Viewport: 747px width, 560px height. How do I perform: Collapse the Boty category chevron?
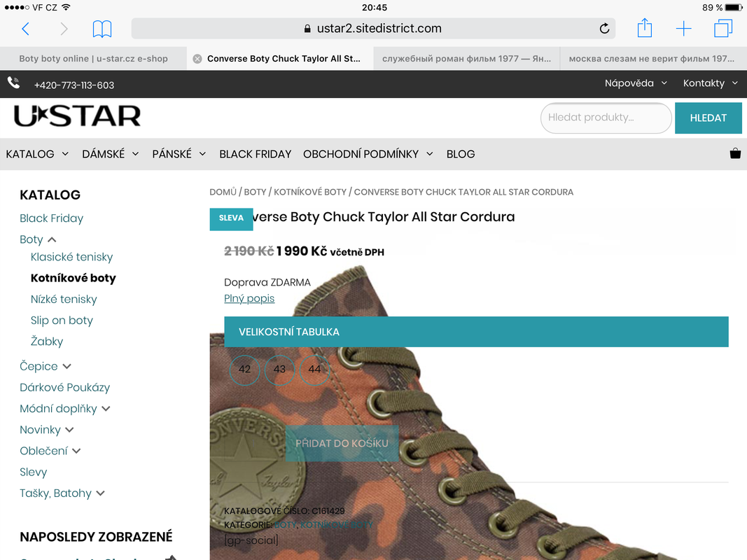click(x=52, y=239)
